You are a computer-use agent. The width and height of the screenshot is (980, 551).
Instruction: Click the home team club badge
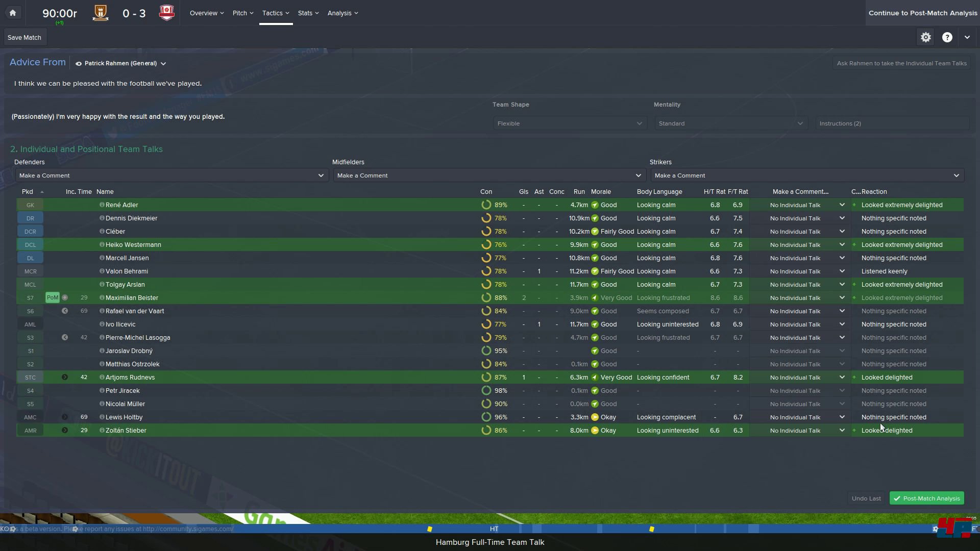101,13
